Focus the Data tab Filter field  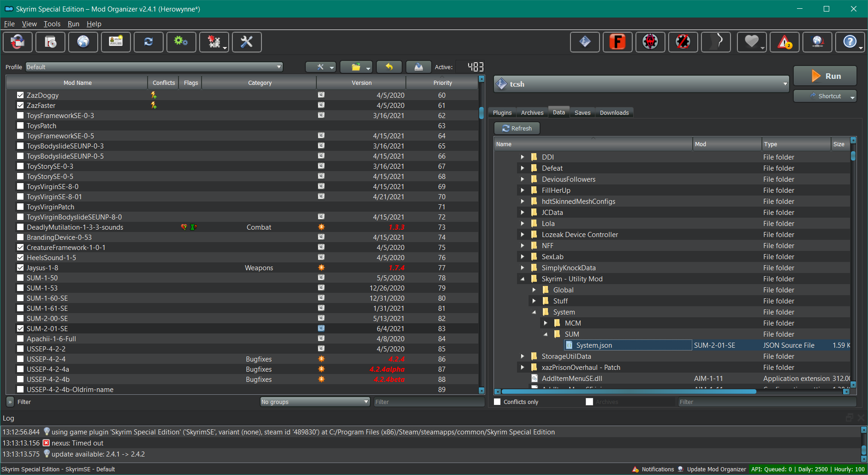[x=767, y=402]
